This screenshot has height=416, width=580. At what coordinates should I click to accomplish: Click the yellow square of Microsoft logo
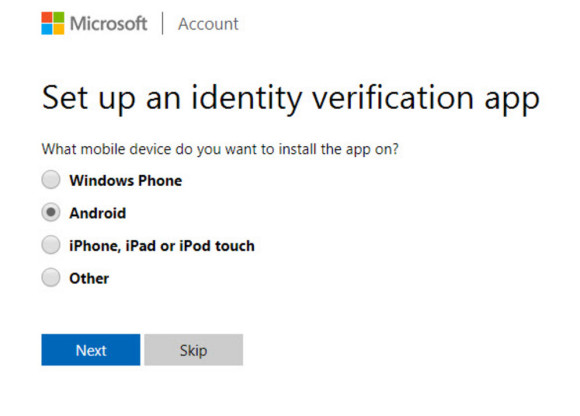[59, 29]
